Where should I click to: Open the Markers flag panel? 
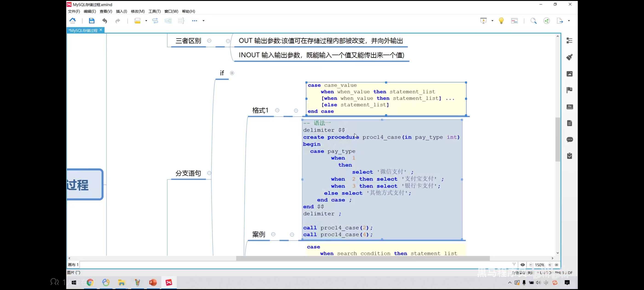[569, 90]
